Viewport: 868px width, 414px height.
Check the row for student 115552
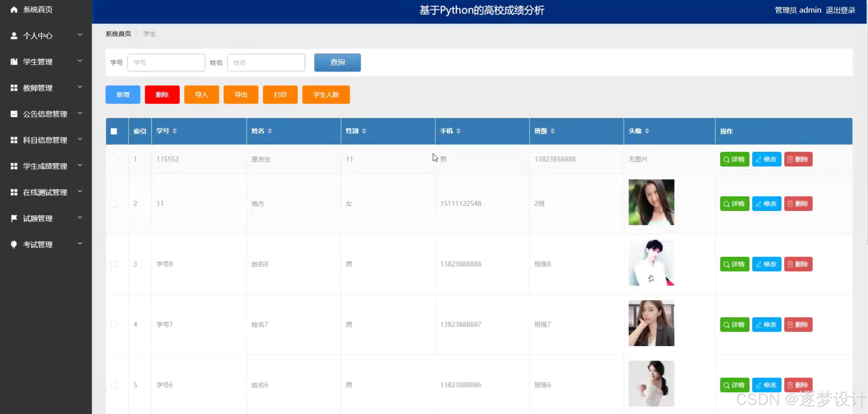[114, 159]
